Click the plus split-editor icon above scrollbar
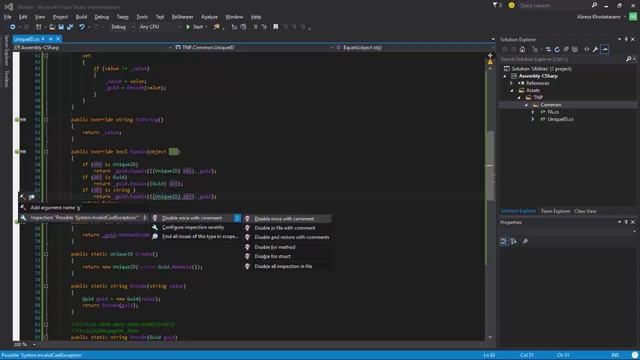 pos(490,55)
